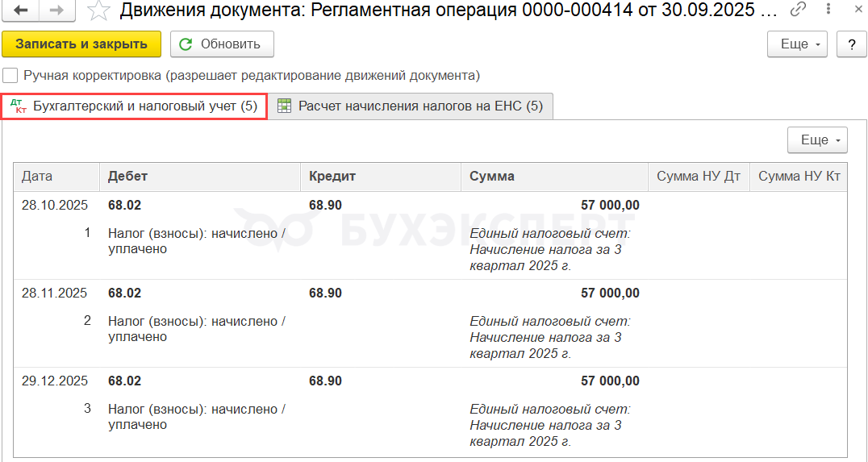This screenshot has height=462, width=868.
Task: Click the forward navigation arrow
Action: pyautogui.click(x=56, y=10)
